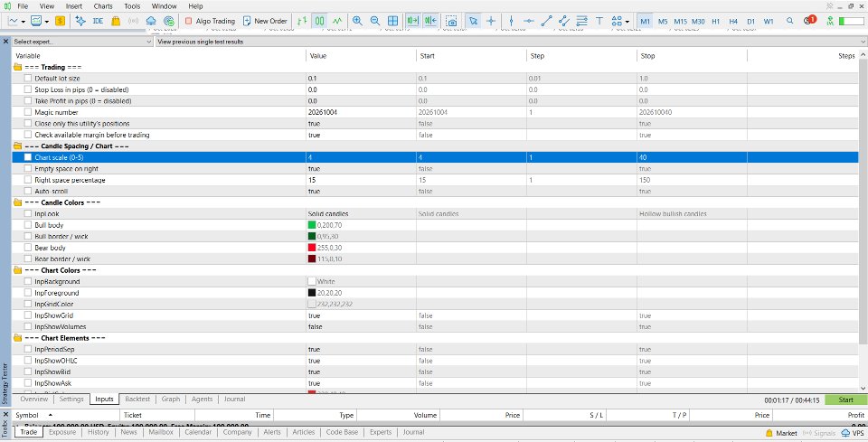Click the New Order button

click(x=265, y=21)
